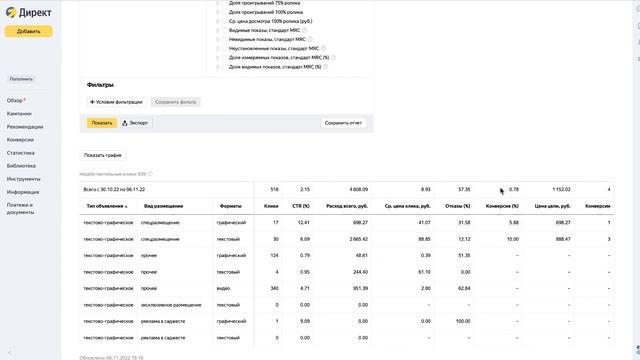Click the Yandex Direct logo

coord(29,13)
